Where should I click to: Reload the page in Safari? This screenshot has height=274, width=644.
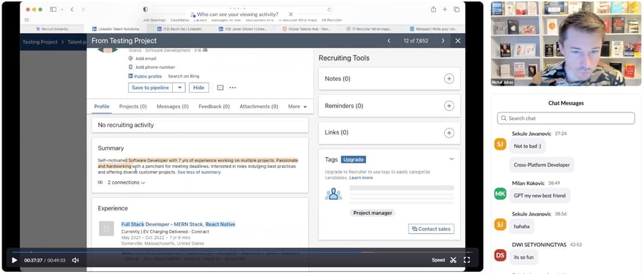click(x=329, y=9)
